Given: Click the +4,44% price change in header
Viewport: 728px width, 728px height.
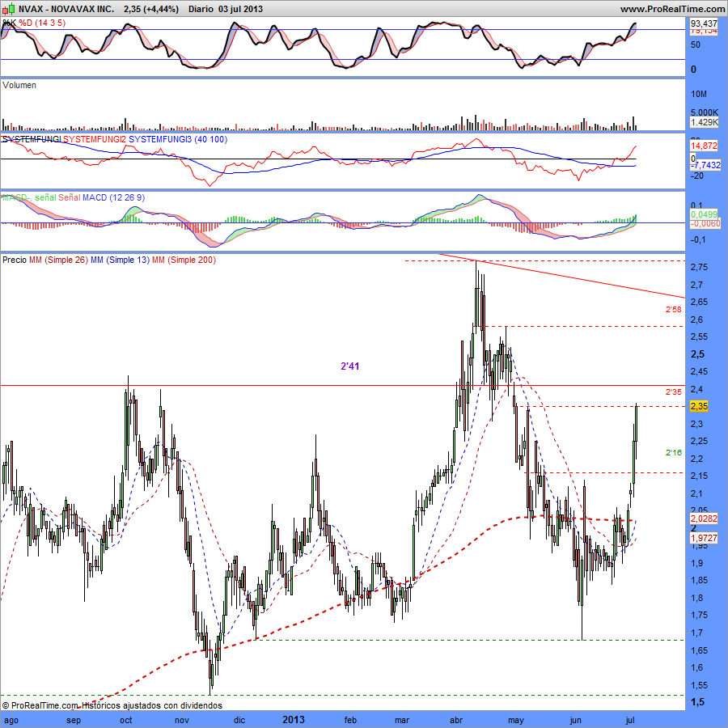Looking at the screenshot, I should [161, 9].
